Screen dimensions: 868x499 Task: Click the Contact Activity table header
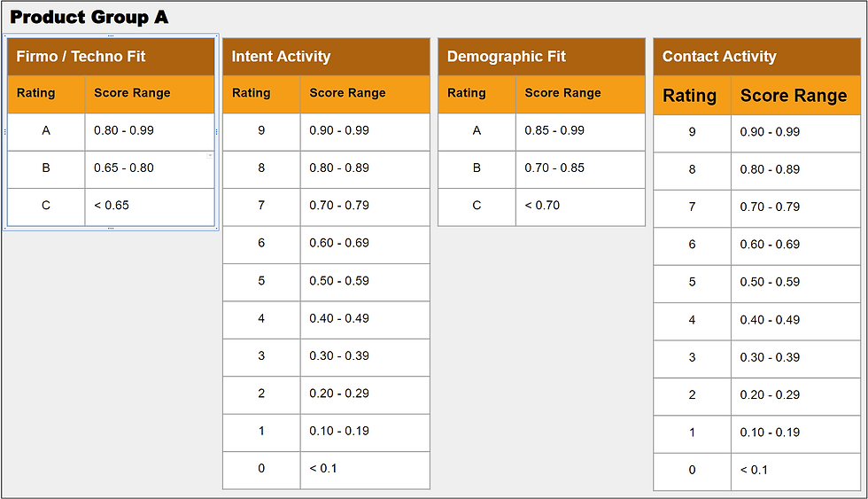tap(756, 57)
